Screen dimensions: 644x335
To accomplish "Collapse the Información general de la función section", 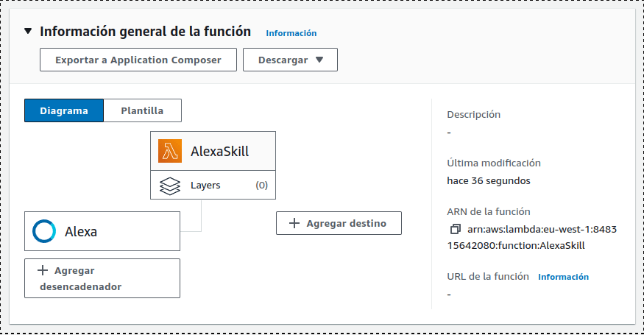I will pyautogui.click(x=28, y=31).
